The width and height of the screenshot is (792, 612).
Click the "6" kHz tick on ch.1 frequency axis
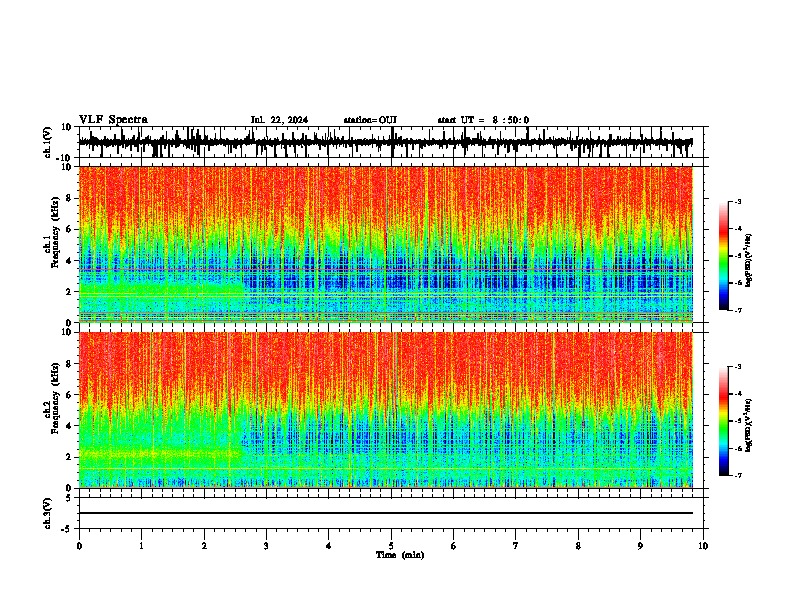(x=69, y=230)
